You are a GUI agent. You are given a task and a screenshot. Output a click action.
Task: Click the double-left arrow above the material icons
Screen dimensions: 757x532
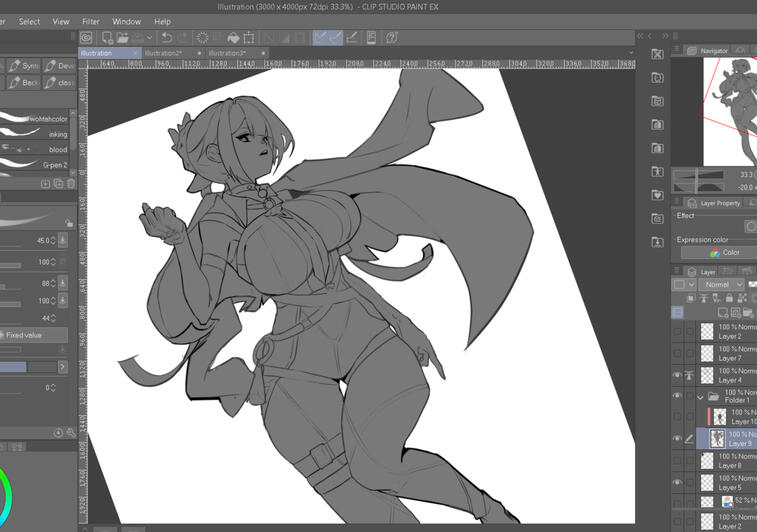[640, 36]
